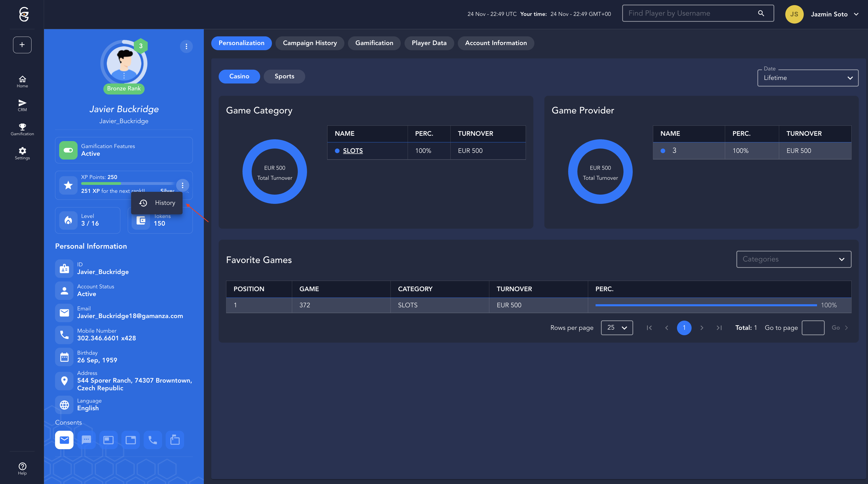This screenshot has height=484, width=868.
Task: Switch to the Sports view button
Action: tap(284, 77)
